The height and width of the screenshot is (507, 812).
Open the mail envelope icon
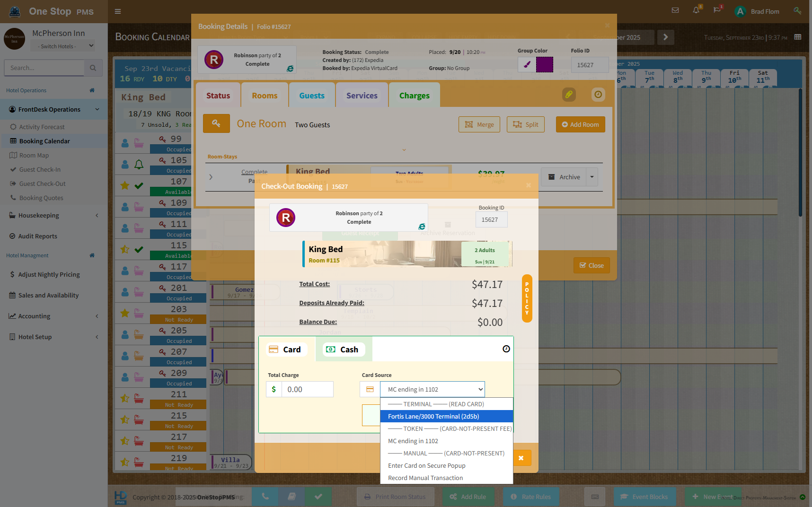tap(675, 10)
